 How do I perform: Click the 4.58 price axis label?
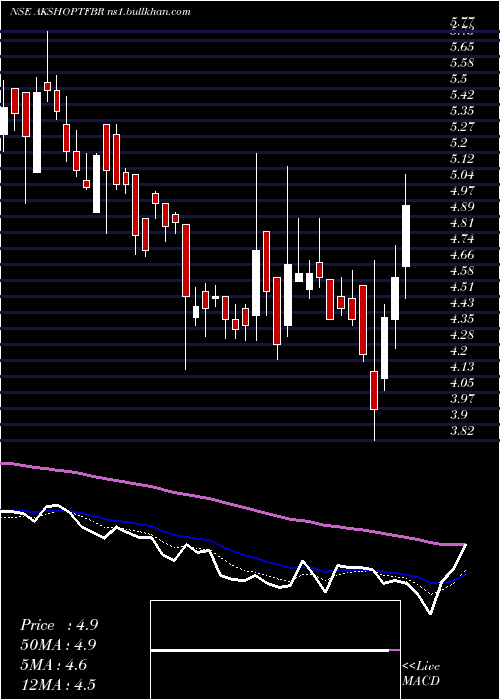[462, 271]
